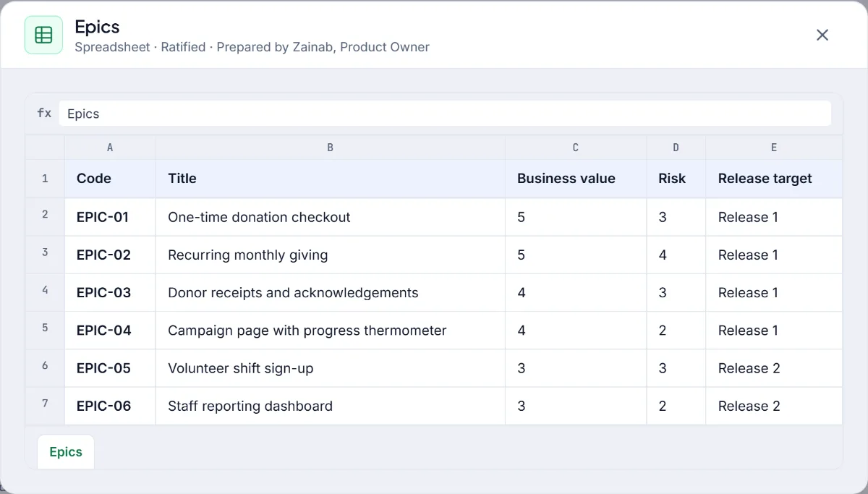Select Campaign page with progress thermometer cell
The width and height of the screenshot is (868, 494).
(x=331, y=330)
